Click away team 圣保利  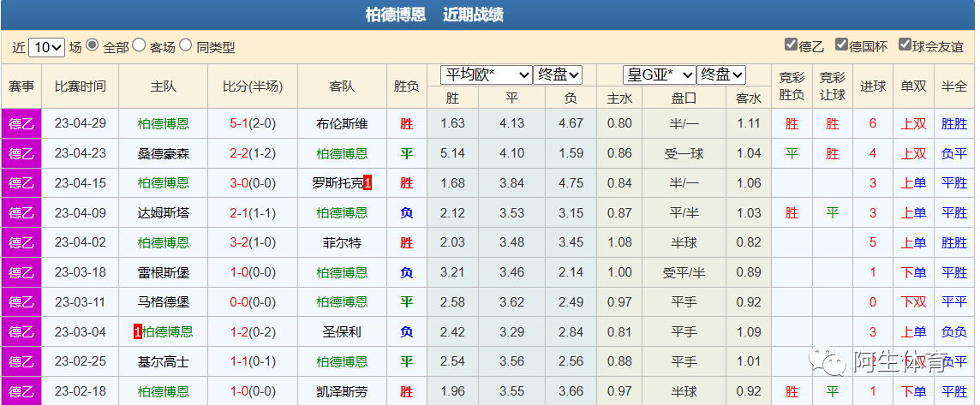pos(342,332)
